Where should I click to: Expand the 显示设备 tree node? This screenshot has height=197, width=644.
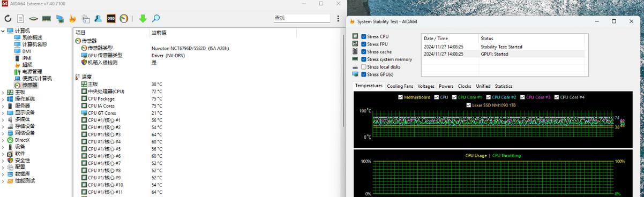coord(3,113)
